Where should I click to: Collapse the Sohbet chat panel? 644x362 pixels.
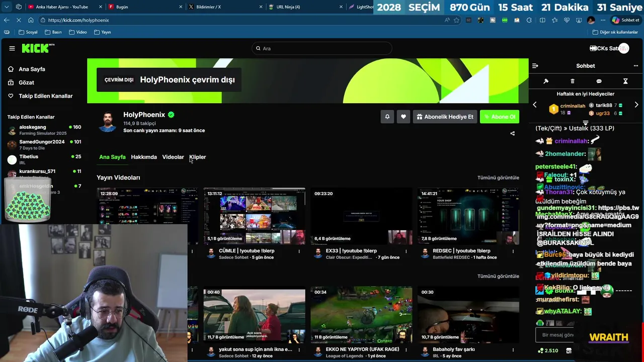[535, 66]
